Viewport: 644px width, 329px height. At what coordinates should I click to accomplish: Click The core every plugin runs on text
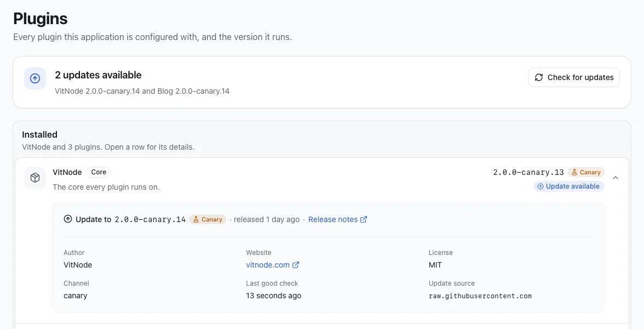coord(106,187)
